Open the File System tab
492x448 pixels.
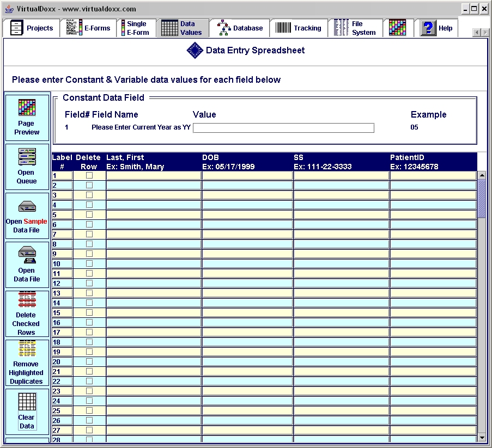355,28
